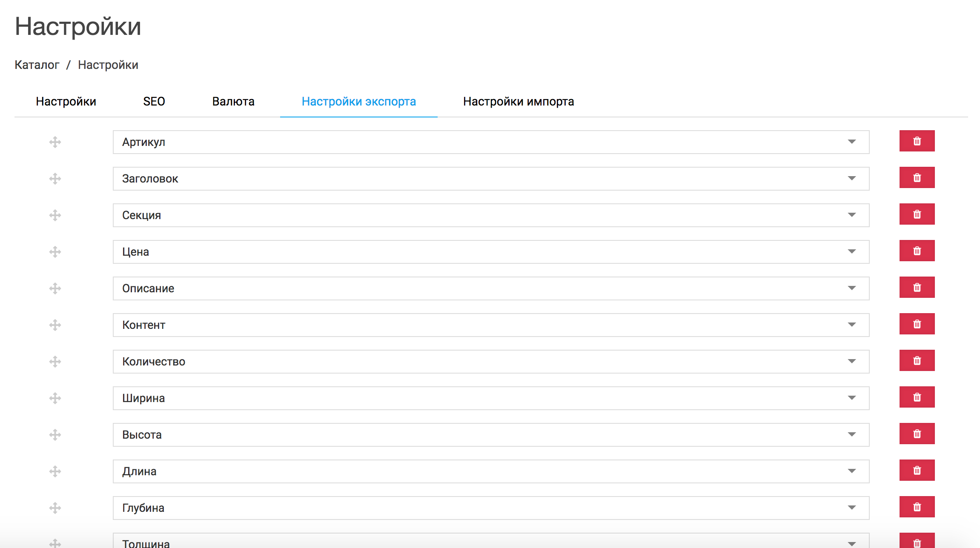This screenshot has width=980, height=548.
Task: Go to Каталог breadcrumb link
Action: [37, 65]
